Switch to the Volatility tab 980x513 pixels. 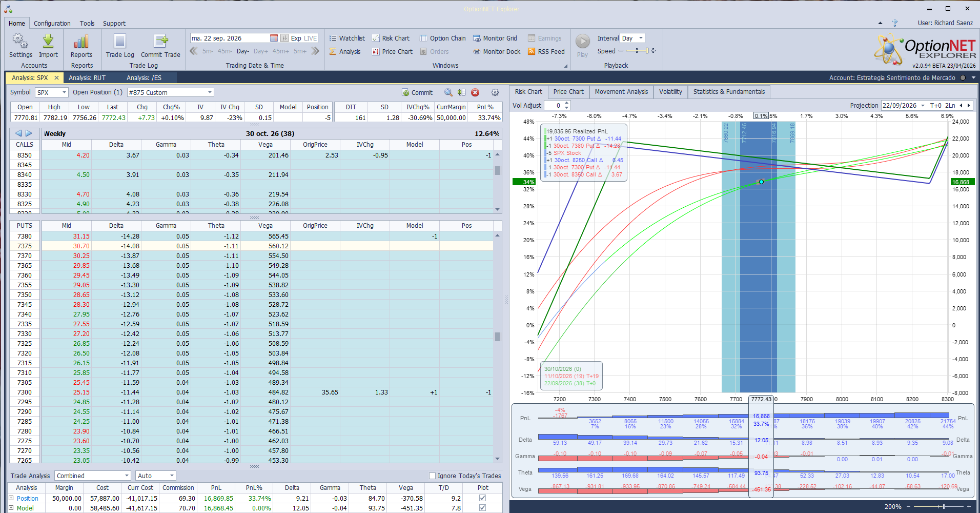point(670,92)
